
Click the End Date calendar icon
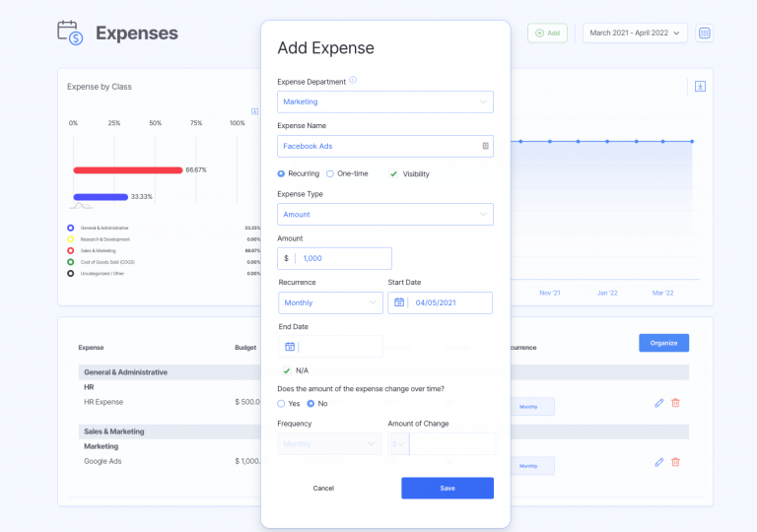tap(290, 347)
